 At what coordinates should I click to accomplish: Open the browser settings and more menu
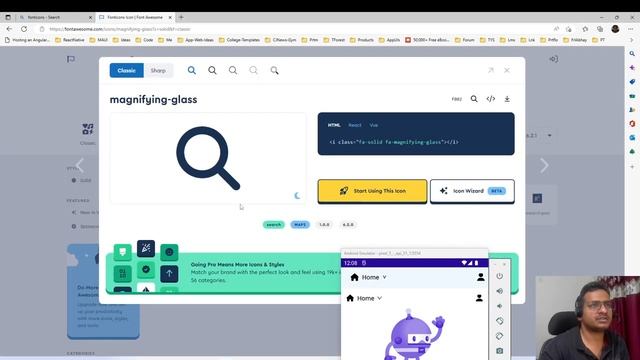(x=631, y=29)
